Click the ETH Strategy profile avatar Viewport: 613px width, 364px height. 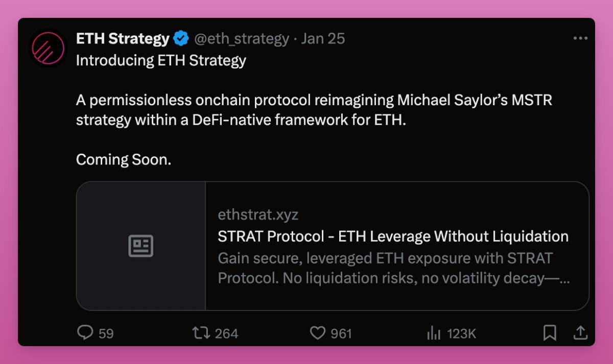[x=49, y=48]
